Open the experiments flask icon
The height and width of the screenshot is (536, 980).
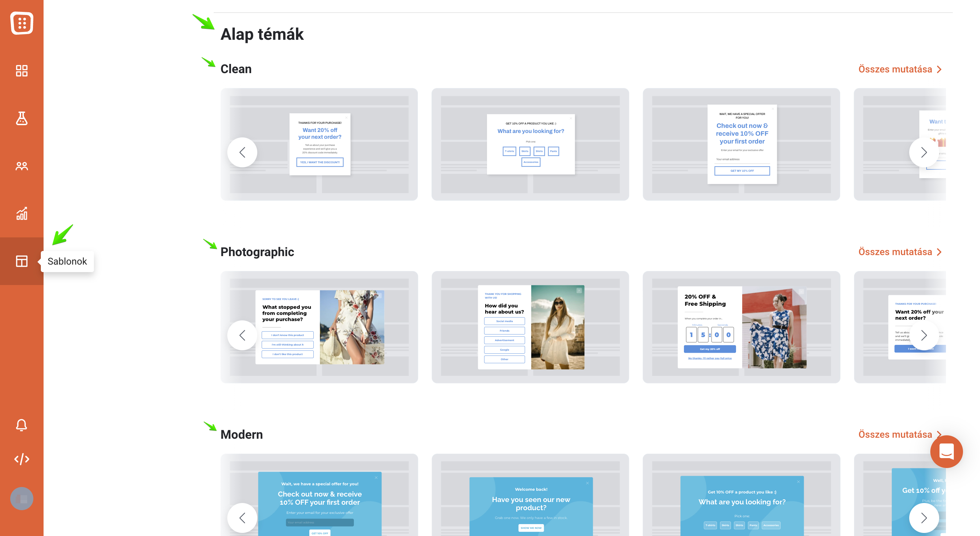pos(22,118)
